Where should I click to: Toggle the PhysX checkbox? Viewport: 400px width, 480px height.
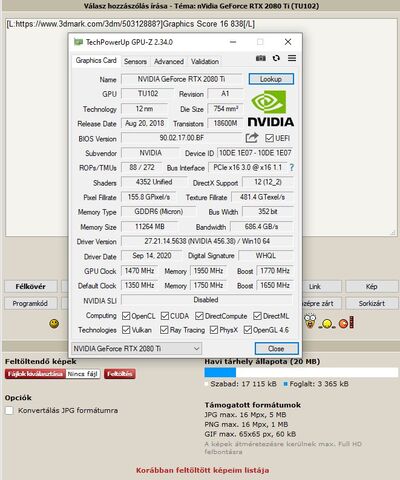(x=214, y=330)
